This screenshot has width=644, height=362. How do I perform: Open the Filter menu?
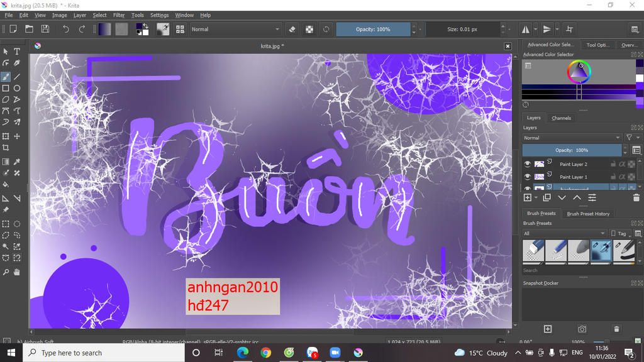(x=119, y=15)
